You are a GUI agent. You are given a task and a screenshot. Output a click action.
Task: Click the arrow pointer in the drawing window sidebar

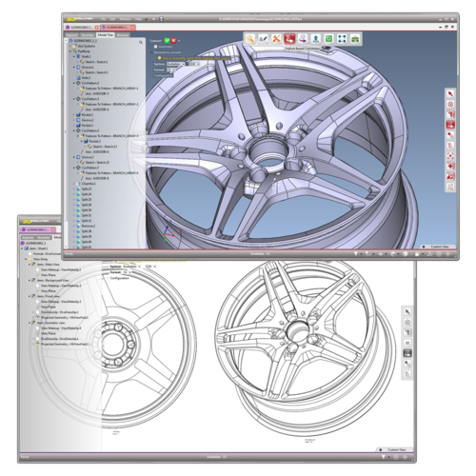tap(407, 312)
